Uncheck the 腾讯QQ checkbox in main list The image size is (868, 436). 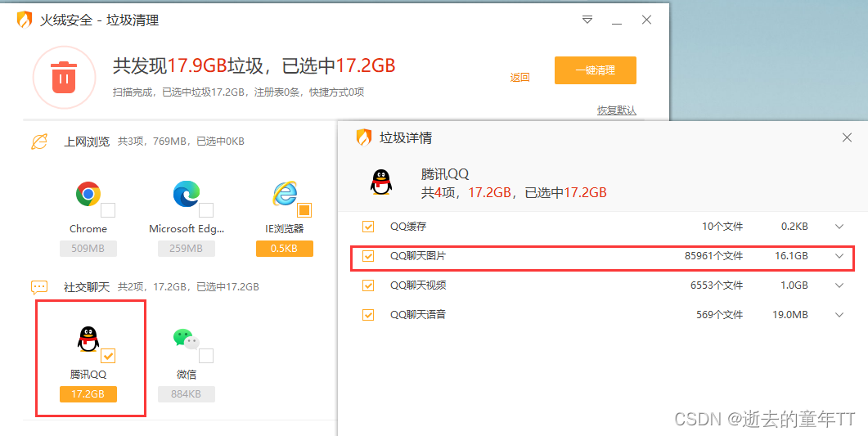pos(108,356)
